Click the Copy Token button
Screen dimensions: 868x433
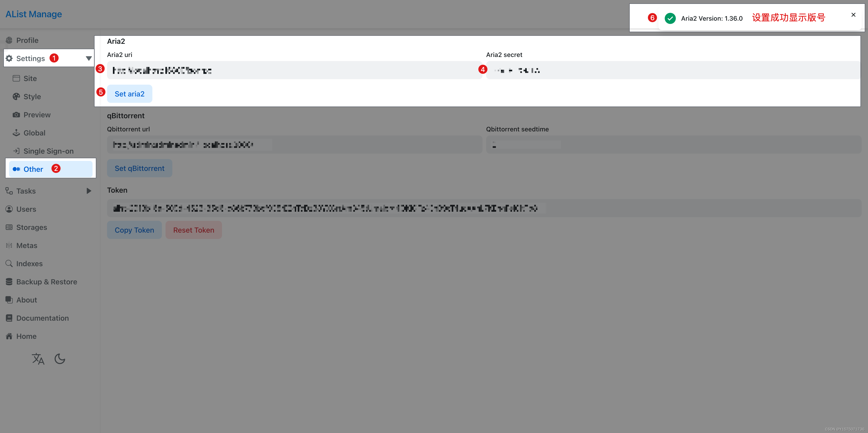134,230
